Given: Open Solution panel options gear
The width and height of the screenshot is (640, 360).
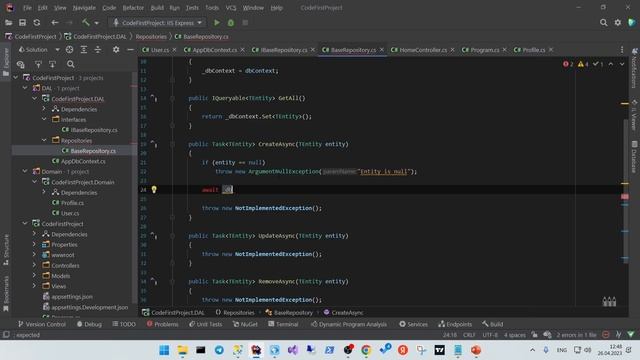Looking at the screenshot, I should 116,49.
